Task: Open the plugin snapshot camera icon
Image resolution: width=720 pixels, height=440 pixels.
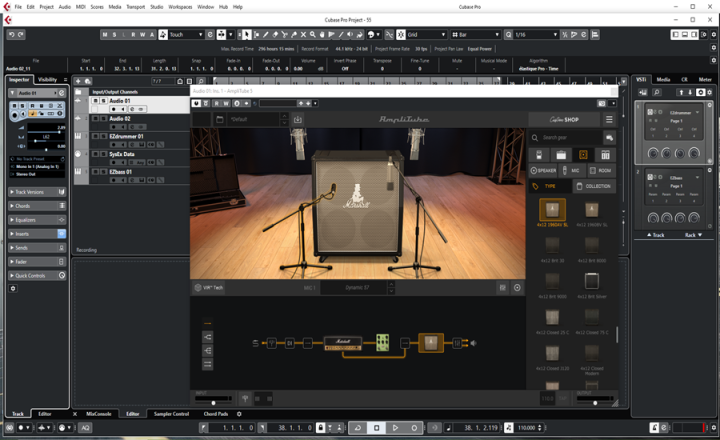Action: coord(602,103)
